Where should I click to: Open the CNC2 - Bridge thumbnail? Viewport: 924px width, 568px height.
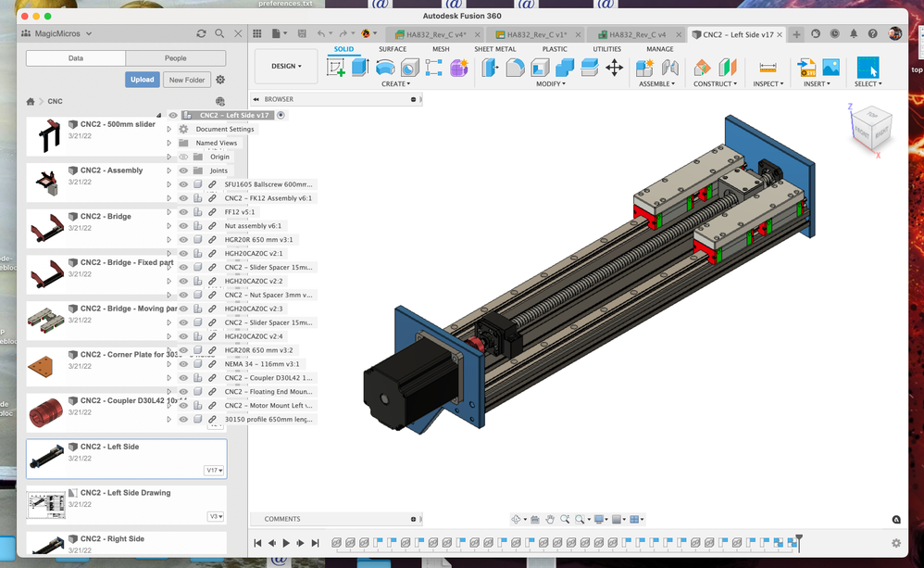(x=46, y=229)
